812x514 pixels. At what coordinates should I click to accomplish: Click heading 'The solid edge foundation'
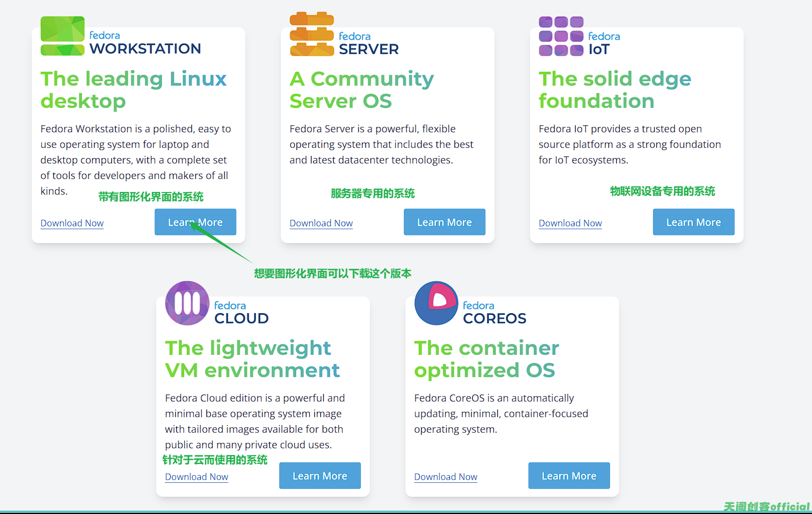tap(615, 90)
